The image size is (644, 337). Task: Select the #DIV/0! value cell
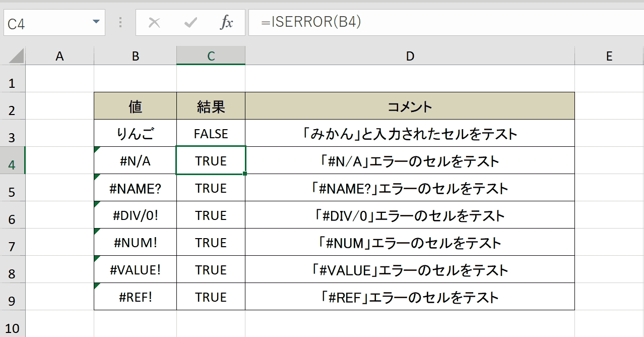coord(135,215)
